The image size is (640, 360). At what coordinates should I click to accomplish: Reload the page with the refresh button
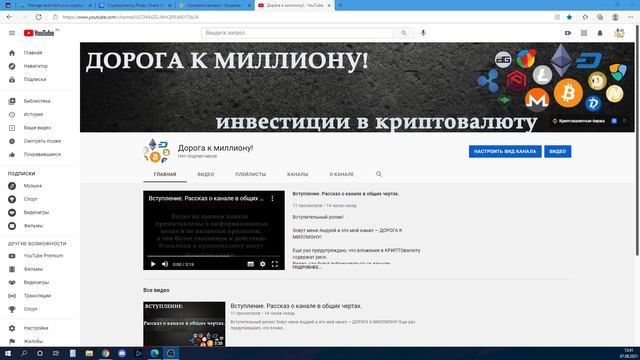pyautogui.click(x=39, y=17)
